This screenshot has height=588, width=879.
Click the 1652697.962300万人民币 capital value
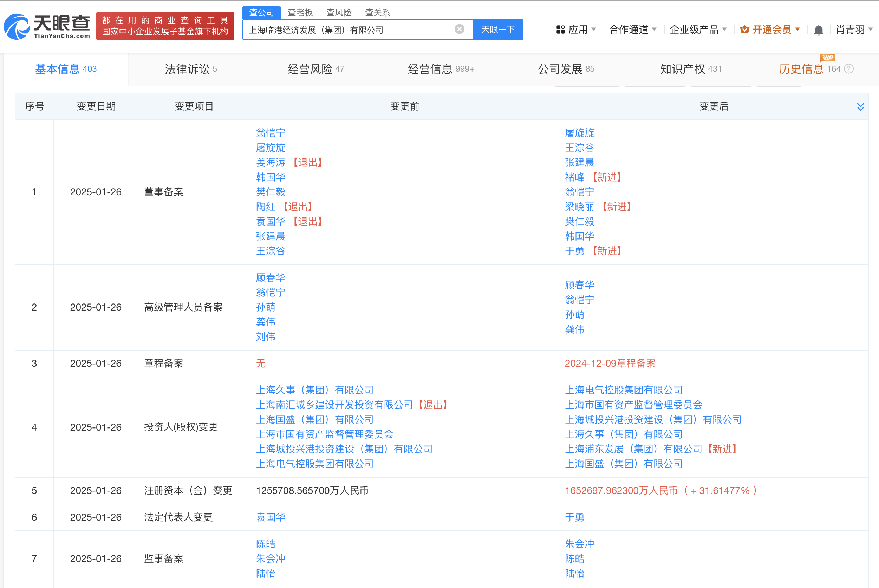[x=621, y=490]
